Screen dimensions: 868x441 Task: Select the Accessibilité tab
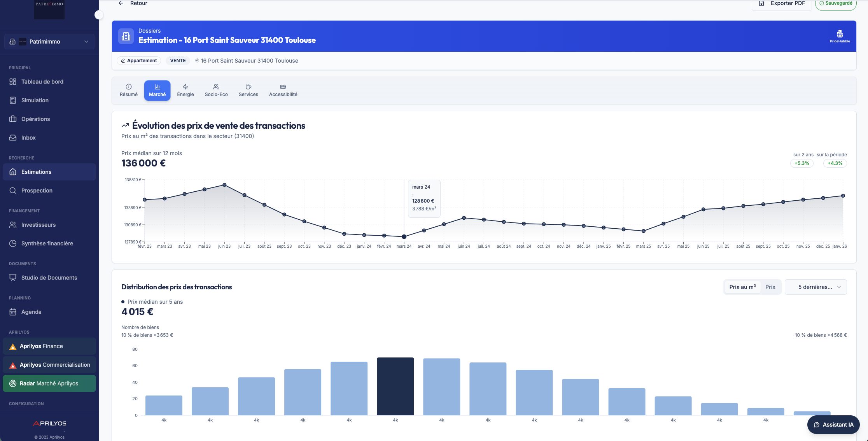[283, 90]
